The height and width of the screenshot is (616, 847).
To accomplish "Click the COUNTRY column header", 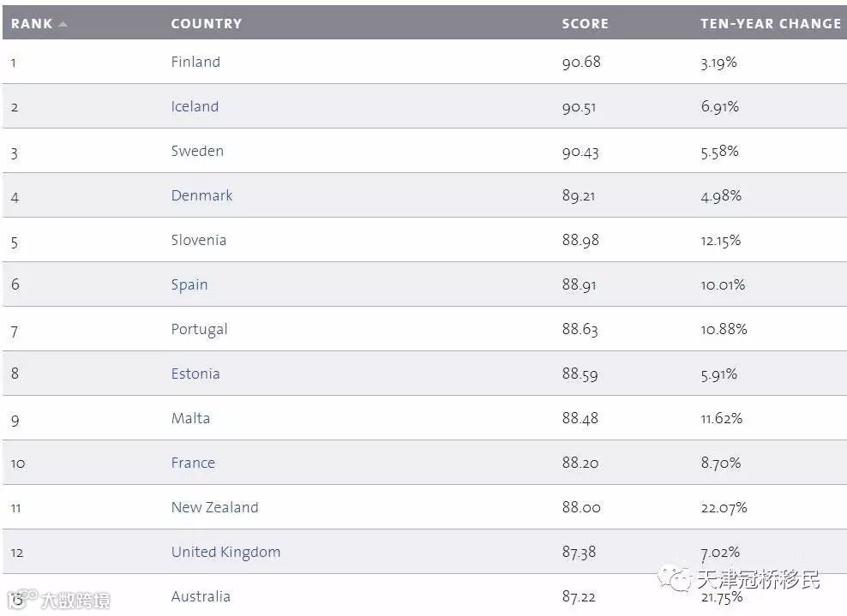I will pos(206,24).
